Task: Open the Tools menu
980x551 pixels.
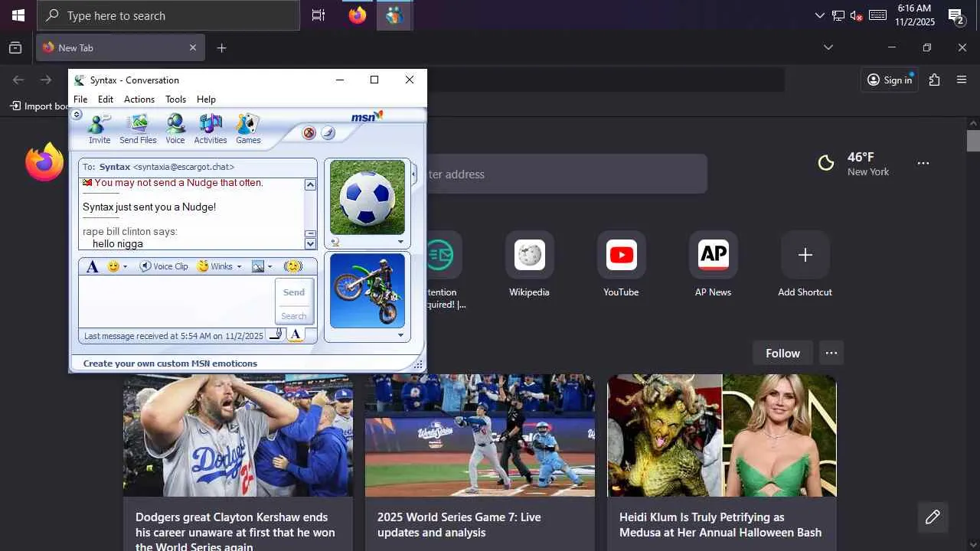Action: tap(176, 99)
